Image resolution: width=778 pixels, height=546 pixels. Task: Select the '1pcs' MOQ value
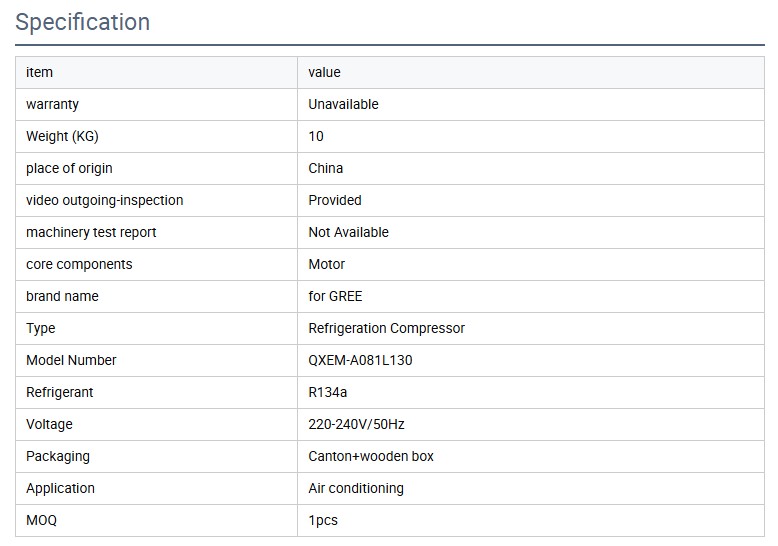[x=323, y=520]
